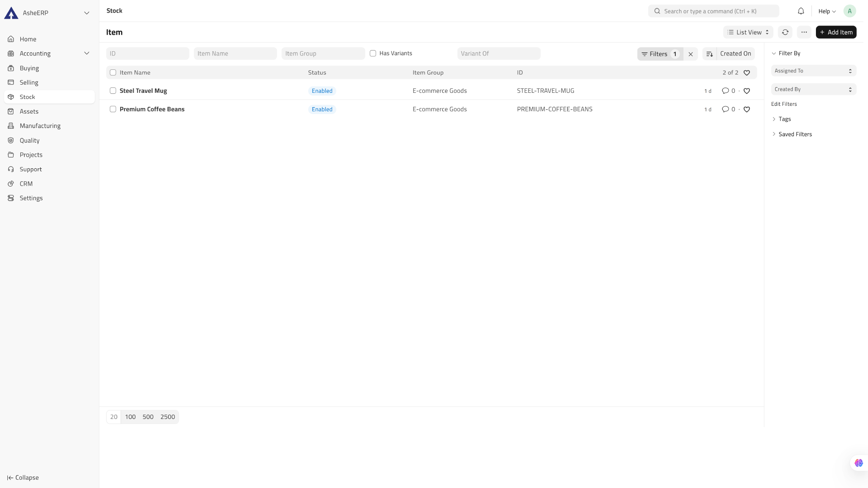This screenshot has width=868, height=488.
Task: Refresh the item list
Action: coord(785,32)
